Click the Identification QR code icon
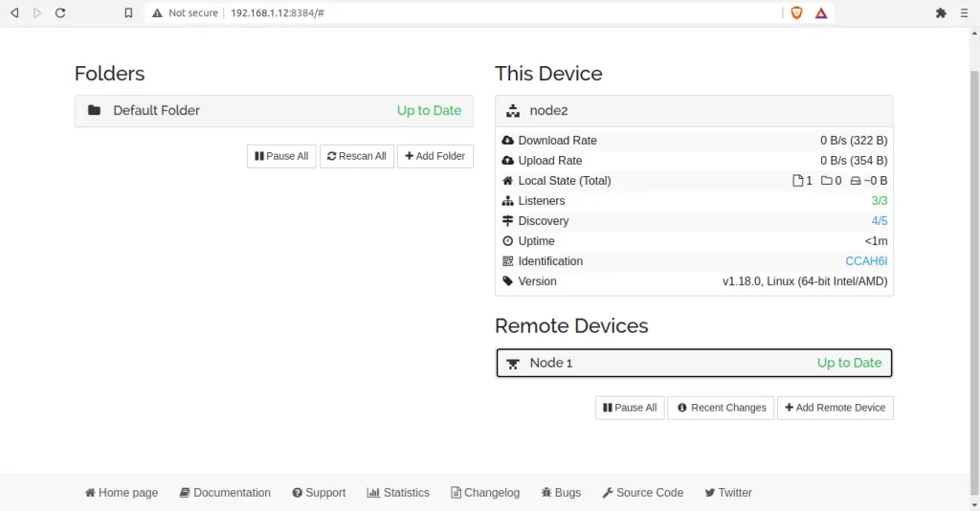980x511 pixels. (x=507, y=261)
